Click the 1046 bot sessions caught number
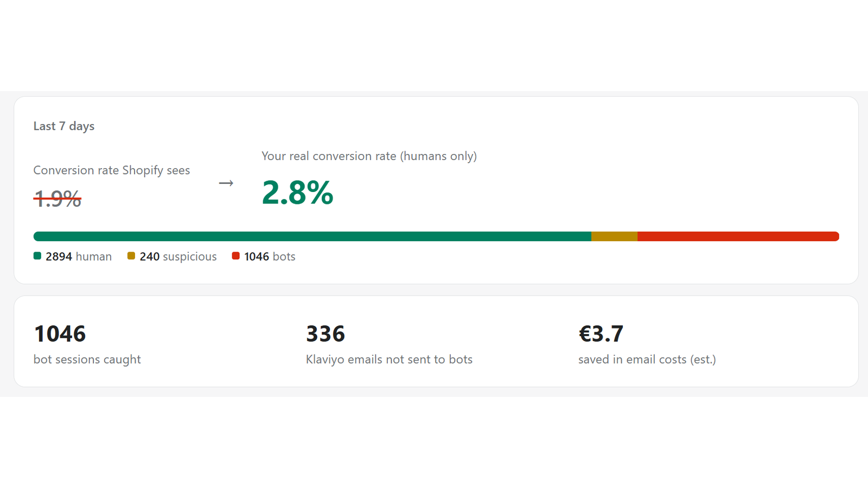Image resolution: width=868 pixels, height=488 pixels. click(x=60, y=334)
